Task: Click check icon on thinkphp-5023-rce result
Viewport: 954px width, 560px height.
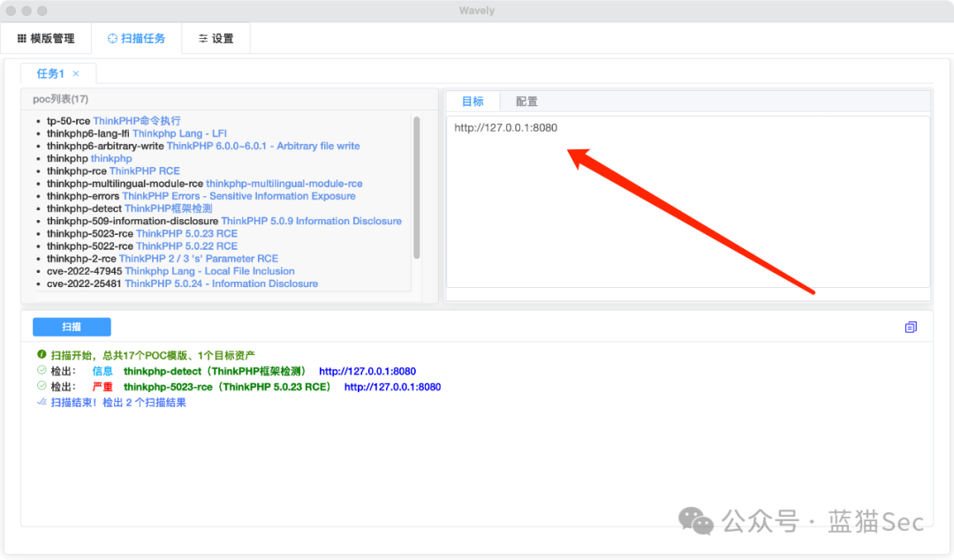Action: tap(42, 386)
